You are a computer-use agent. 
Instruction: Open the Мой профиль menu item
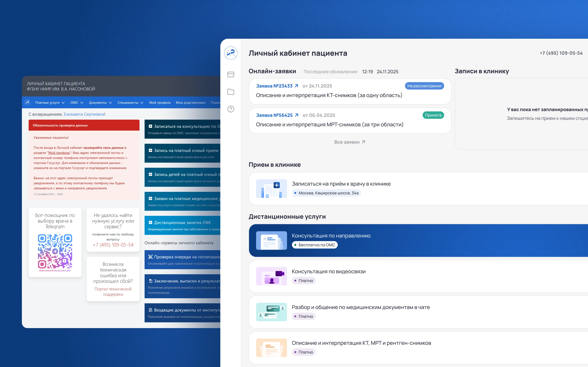tap(160, 103)
